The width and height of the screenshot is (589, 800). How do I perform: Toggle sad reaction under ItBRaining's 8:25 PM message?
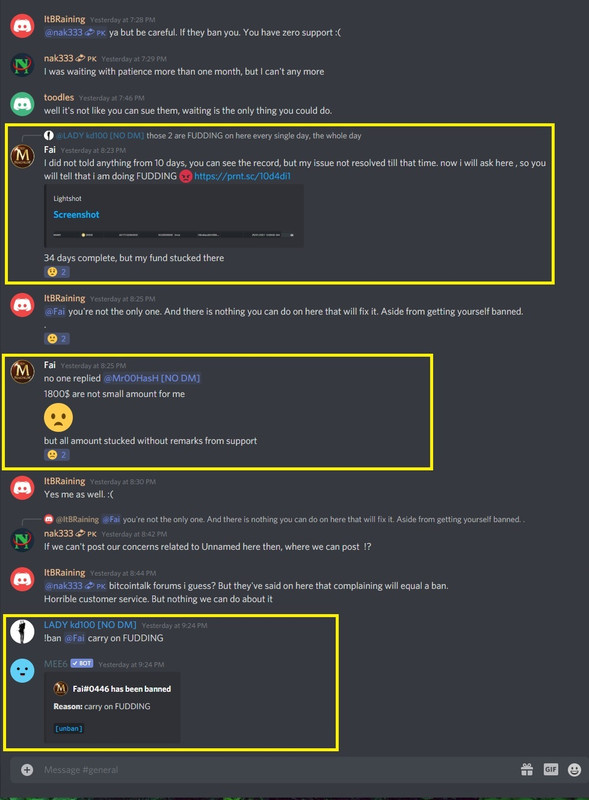click(57, 338)
